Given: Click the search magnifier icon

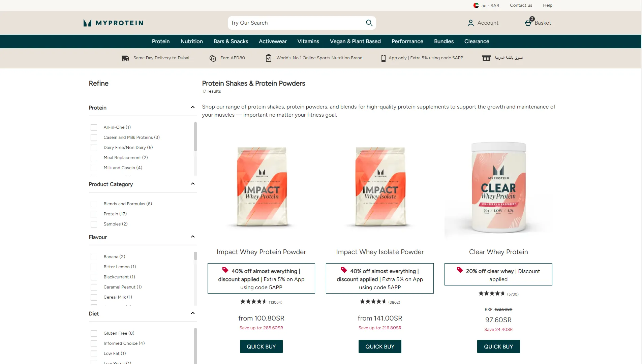Looking at the screenshot, I should [369, 23].
